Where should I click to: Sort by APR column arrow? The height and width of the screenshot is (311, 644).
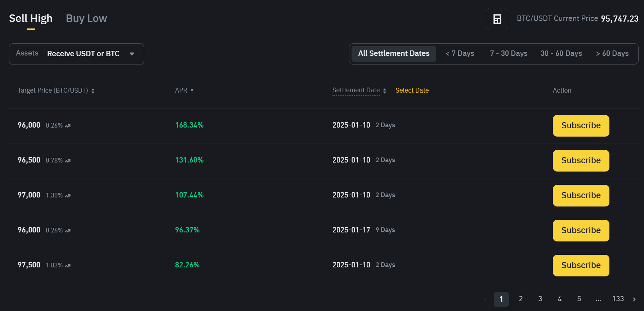[192, 90]
